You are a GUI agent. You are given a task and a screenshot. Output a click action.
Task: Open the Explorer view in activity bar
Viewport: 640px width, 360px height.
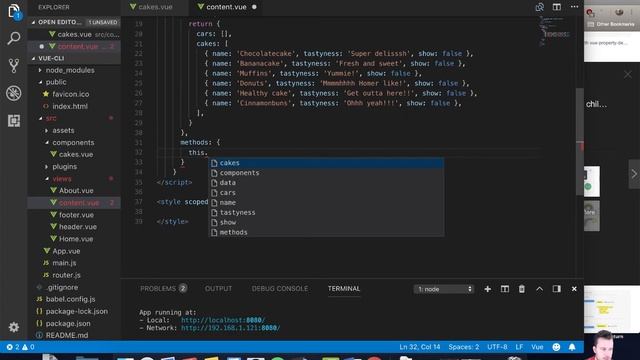(13, 11)
